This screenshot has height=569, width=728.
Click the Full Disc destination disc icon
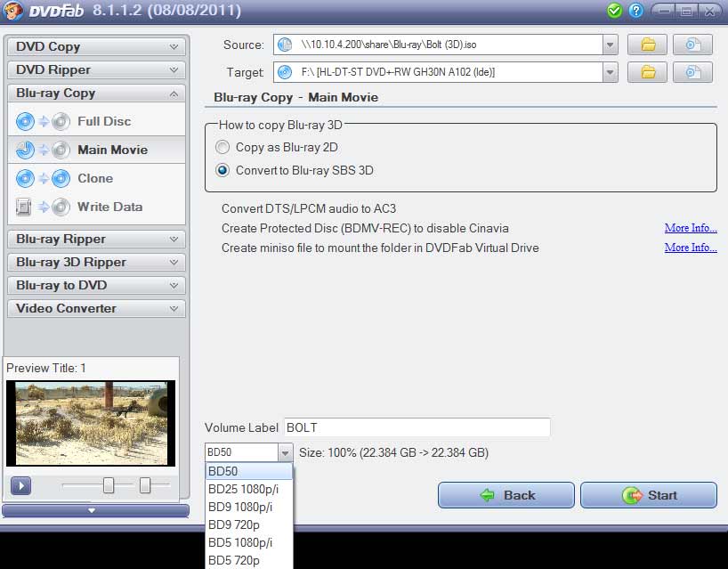61,122
